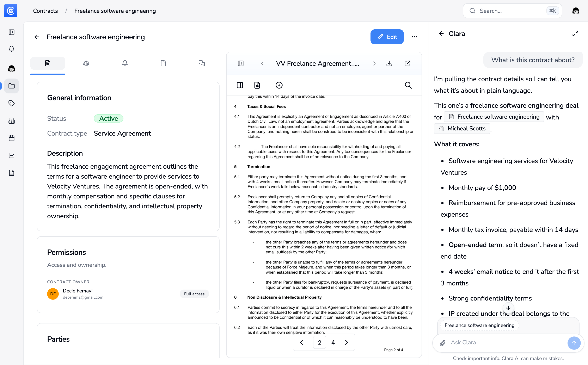The width and height of the screenshot is (588, 365).
Task: Select the Contracts folder icon in the sidebar
Action: coord(11,86)
